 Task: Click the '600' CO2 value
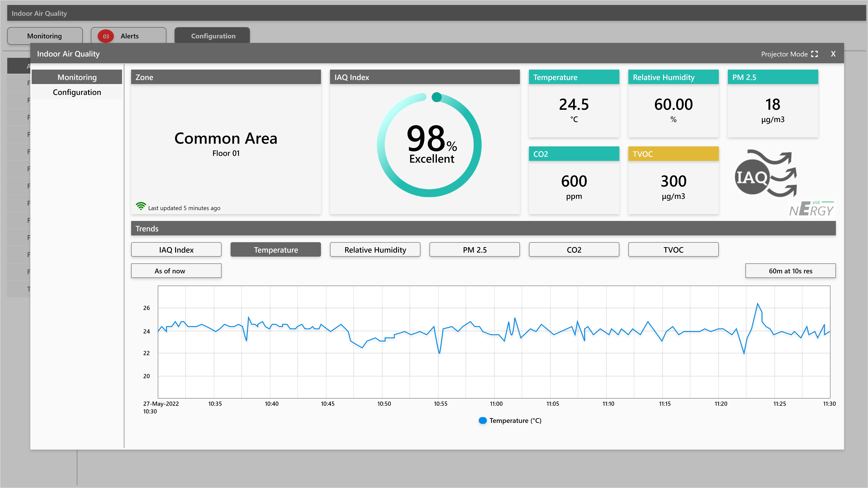(x=574, y=181)
